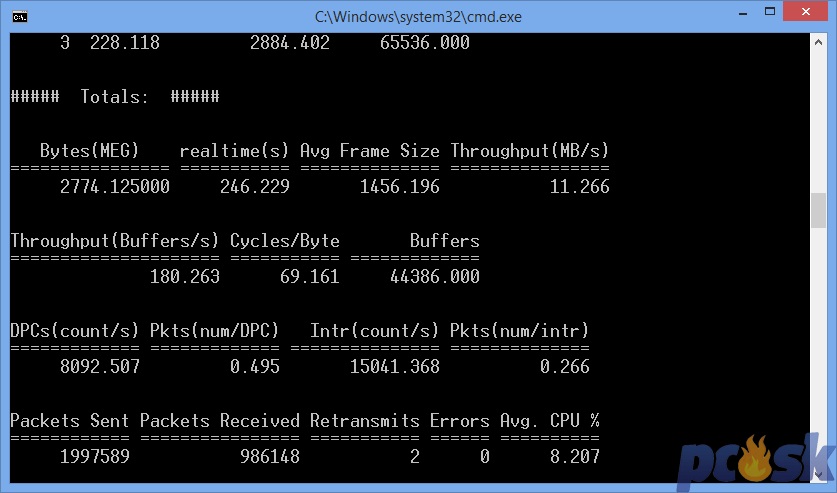Image resolution: width=837 pixels, height=493 pixels.
Task: Click the CPU value 8.207
Action: click(575, 457)
